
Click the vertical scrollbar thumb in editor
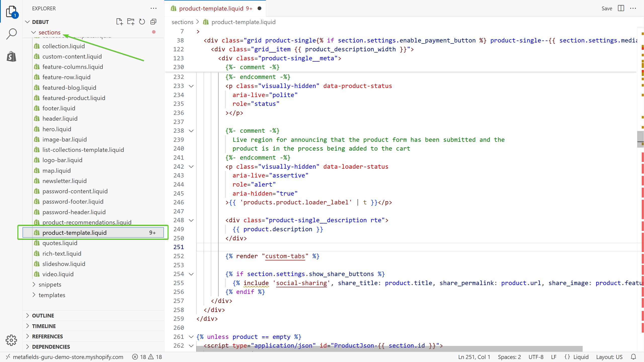coord(640,139)
